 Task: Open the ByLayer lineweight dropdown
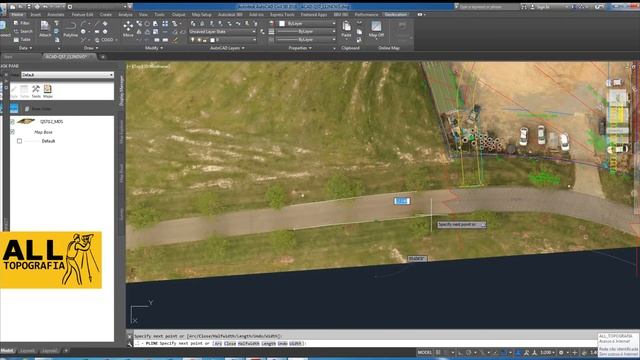pos(306,31)
